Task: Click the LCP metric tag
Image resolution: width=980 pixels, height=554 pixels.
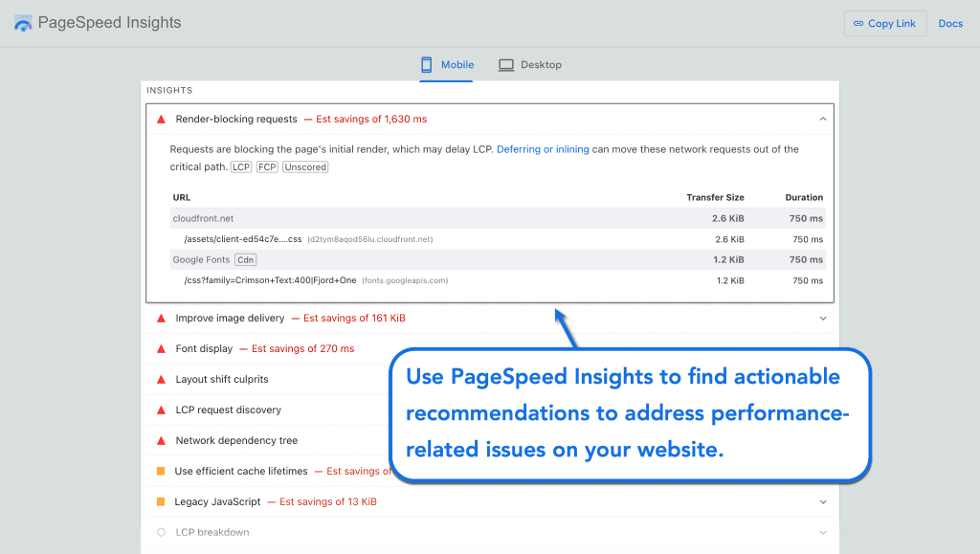Action: tap(241, 166)
